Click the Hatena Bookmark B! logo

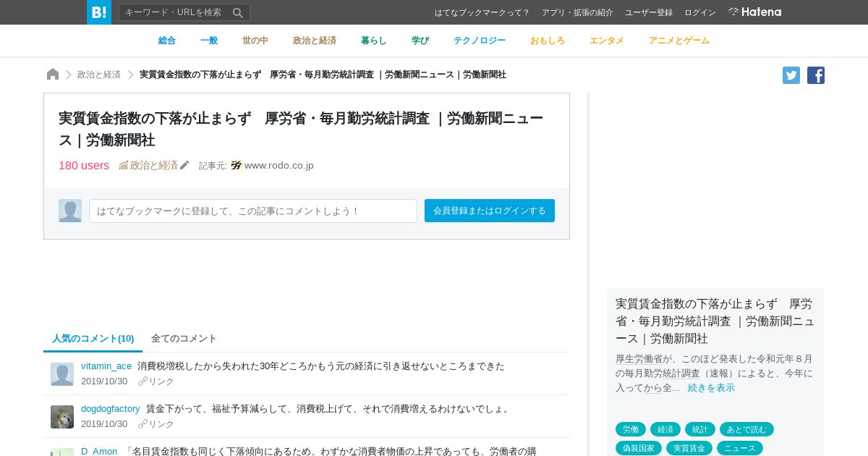point(99,12)
